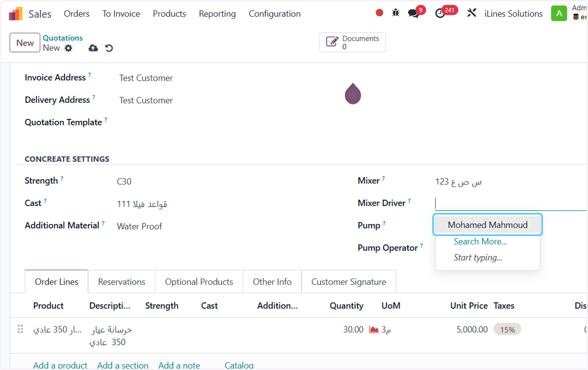Open the chat messages icon with 9 badge
Image resolution: width=588 pixels, height=370 pixels.
click(x=414, y=14)
